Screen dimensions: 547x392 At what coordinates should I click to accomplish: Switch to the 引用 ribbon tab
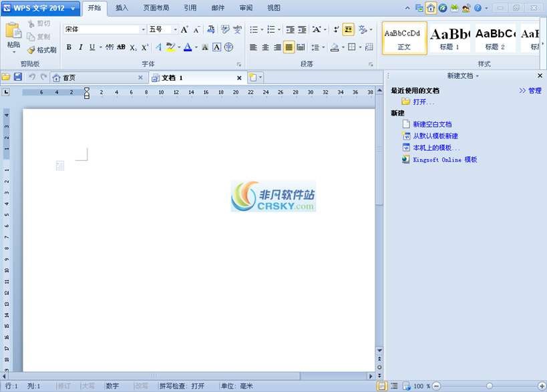pos(190,7)
